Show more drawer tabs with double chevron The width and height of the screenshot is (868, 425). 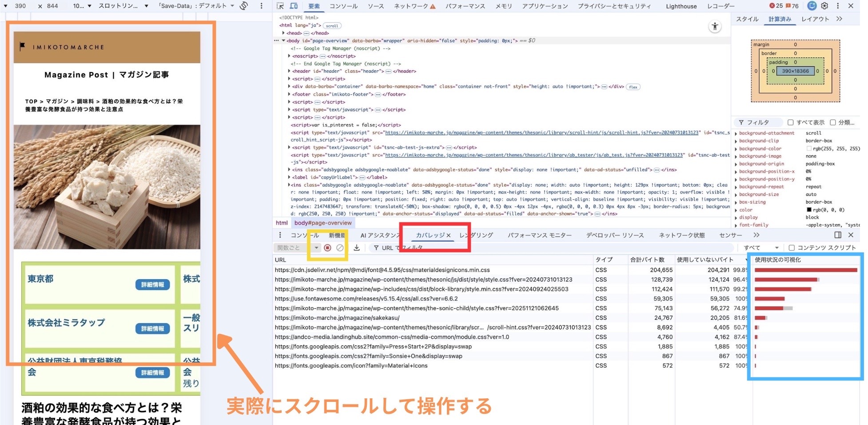coord(757,235)
